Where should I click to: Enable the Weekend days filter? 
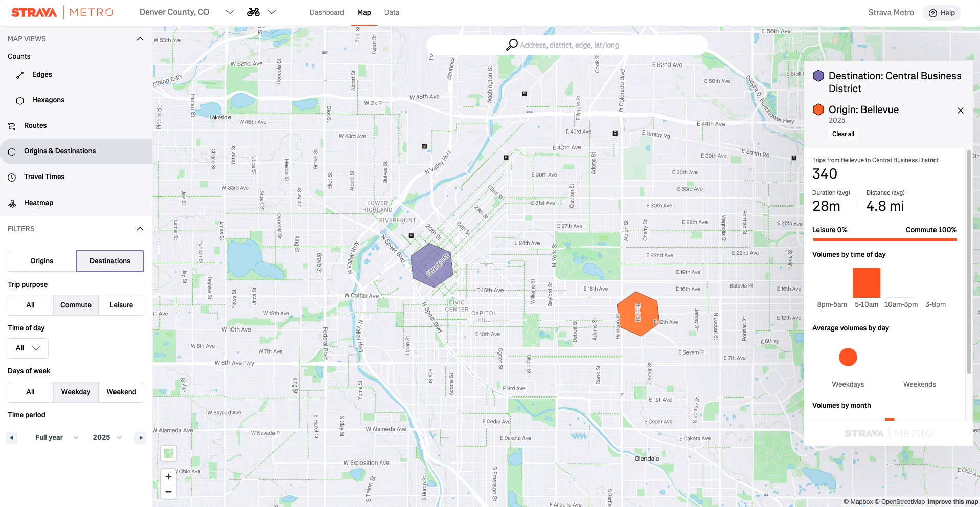121,392
